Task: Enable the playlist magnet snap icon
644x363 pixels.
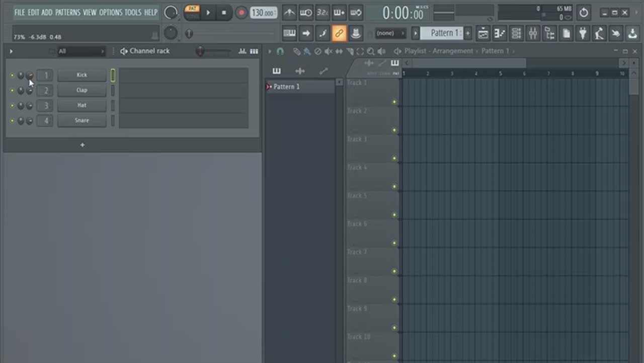Action: [x=280, y=51]
